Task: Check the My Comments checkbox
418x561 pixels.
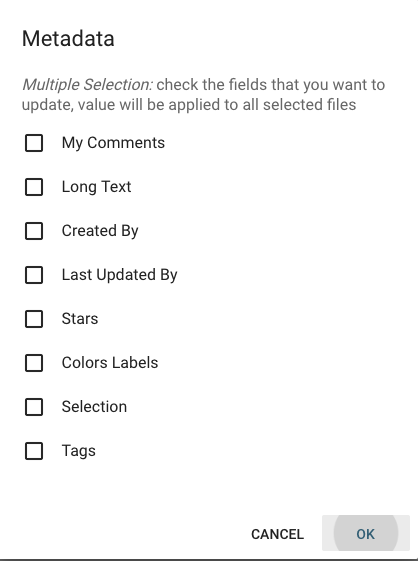Action: click(34, 143)
